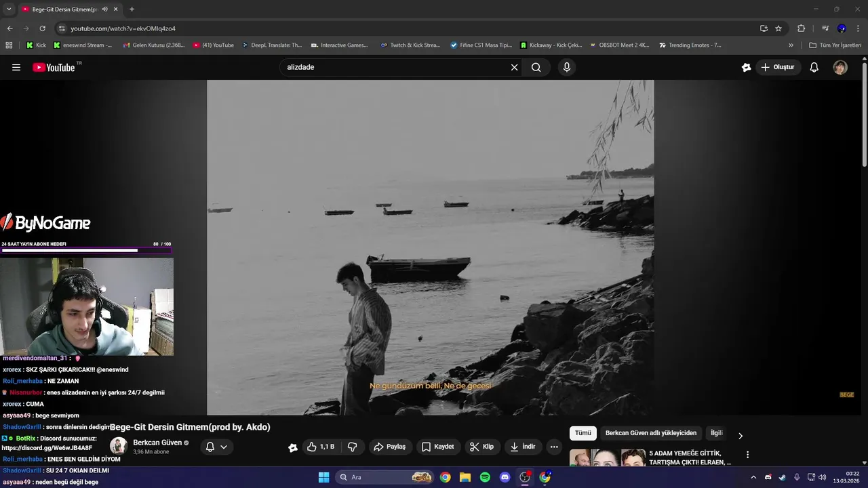Open volume control in system tray
Screen dimensions: 868x488
pos(822,477)
